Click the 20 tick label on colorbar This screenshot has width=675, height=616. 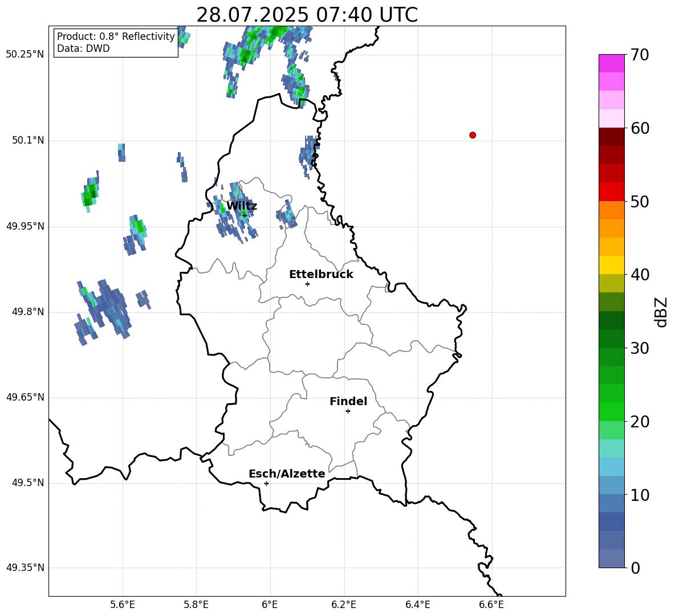(640, 422)
